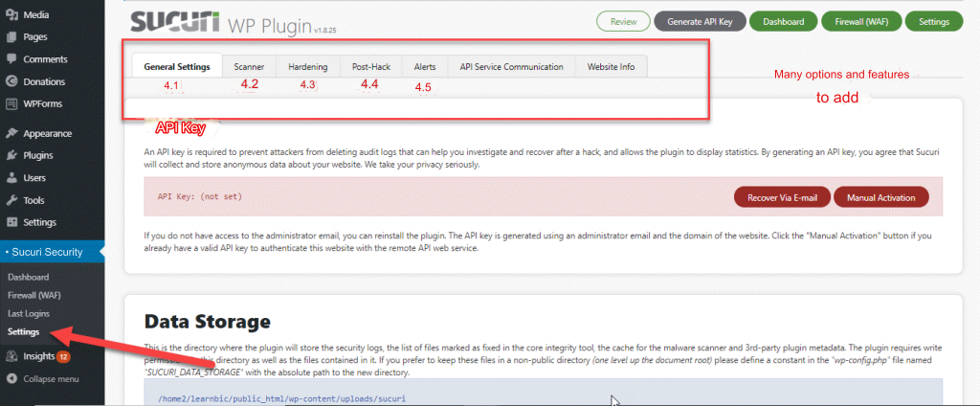Switch to the Post-Hack tab
The image size is (980, 406).
pyautogui.click(x=370, y=67)
